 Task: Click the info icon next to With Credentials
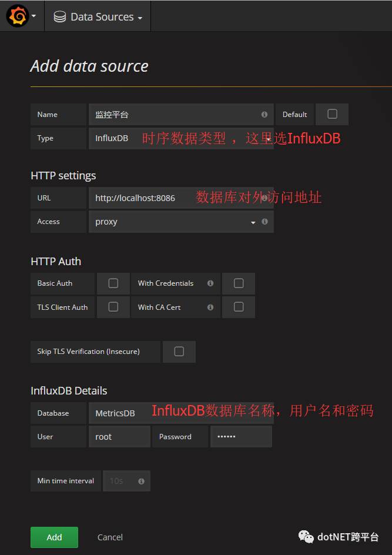click(210, 283)
